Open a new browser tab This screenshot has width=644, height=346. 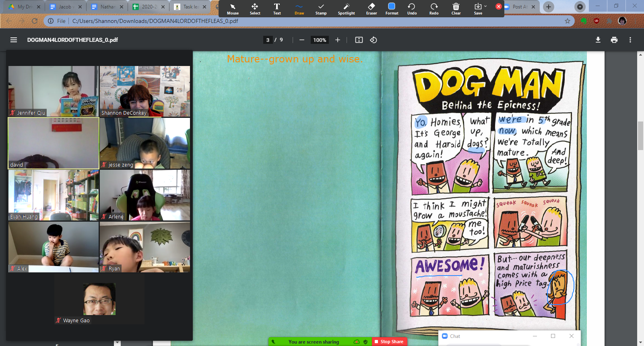(x=549, y=7)
